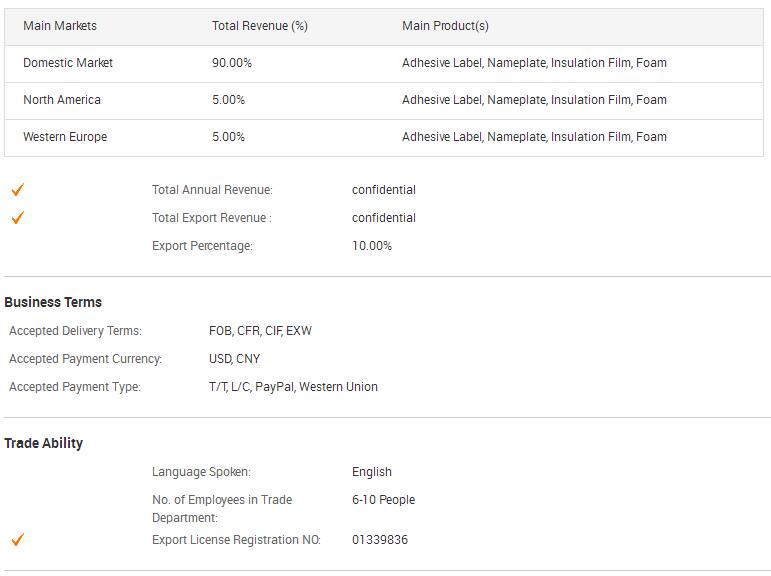Click the T/T, L/C, PayPal payment types
Viewport: 771px width, 576px height.
[294, 387]
